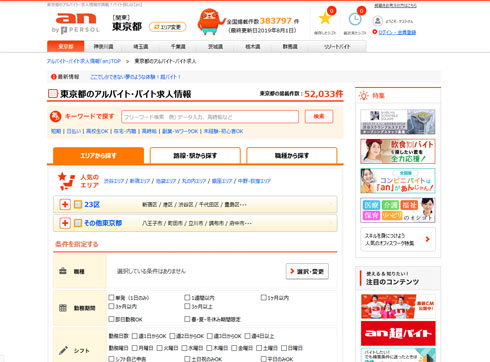
Task: Check the その他東京都 checkbox
Action: coord(78,223)
